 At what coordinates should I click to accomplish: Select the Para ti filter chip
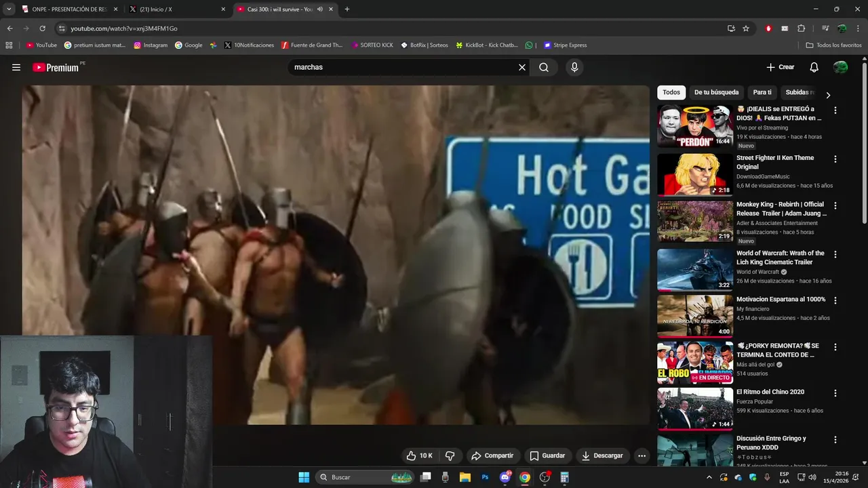tap(762, 92)
